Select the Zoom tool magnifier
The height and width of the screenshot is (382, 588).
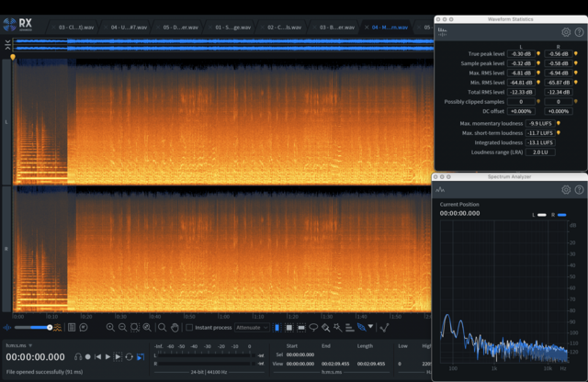click(162, 327)
